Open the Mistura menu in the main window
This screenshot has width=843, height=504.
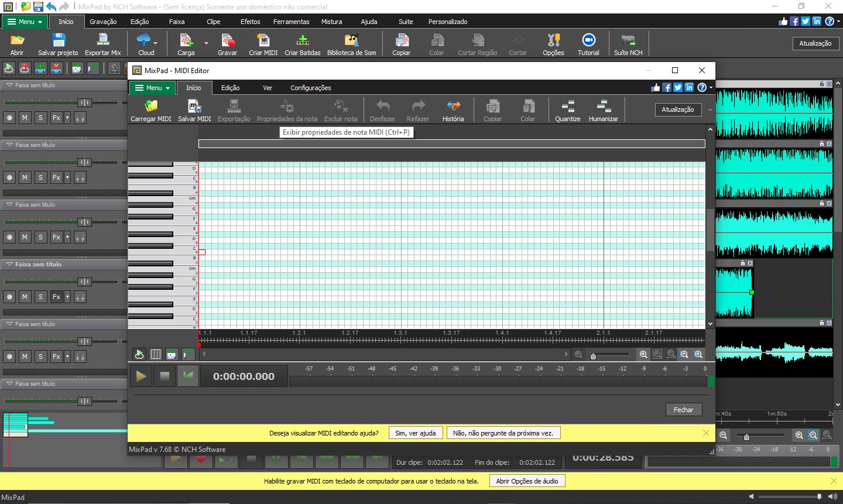(331, 22)
